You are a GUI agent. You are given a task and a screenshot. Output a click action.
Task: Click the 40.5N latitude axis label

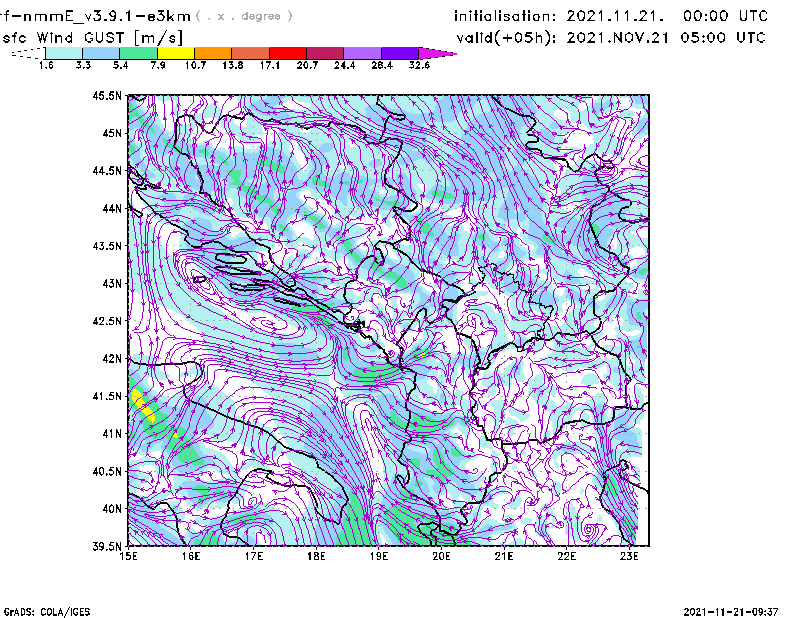point(107,471)
